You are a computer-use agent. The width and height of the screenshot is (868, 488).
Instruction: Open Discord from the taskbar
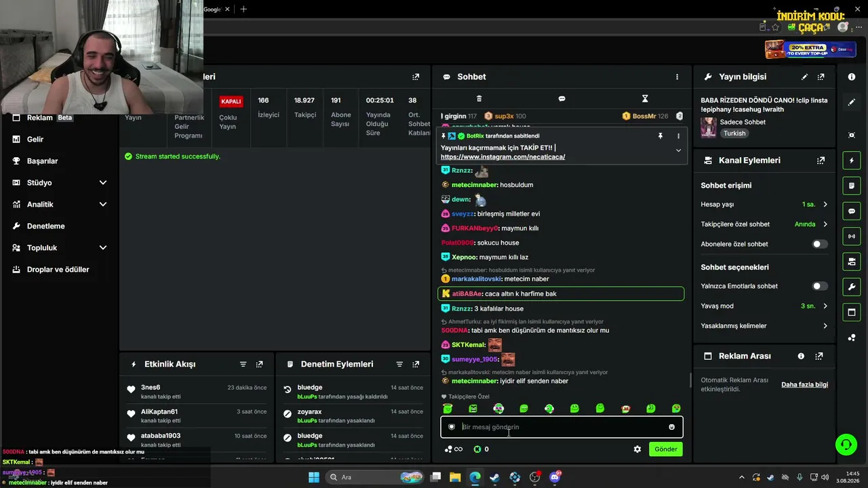[x=555, y=477]
